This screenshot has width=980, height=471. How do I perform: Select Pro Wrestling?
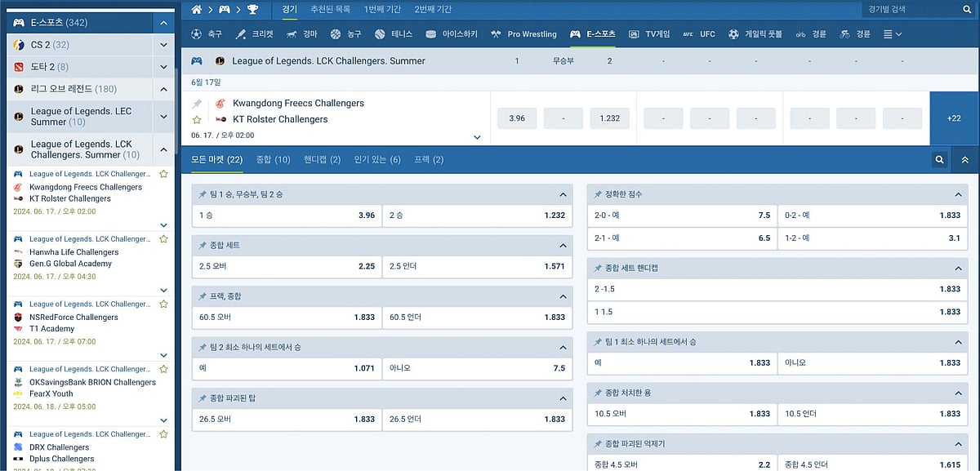tap(523, 34)
